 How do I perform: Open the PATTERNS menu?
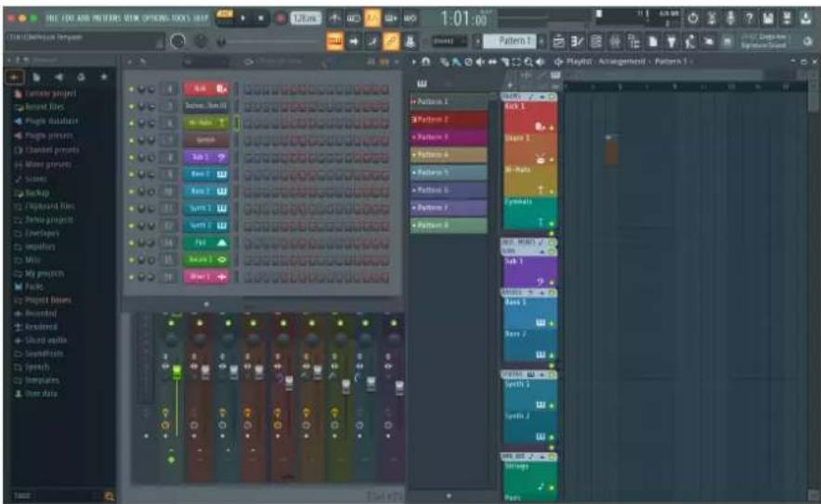(x=107, y=19)
